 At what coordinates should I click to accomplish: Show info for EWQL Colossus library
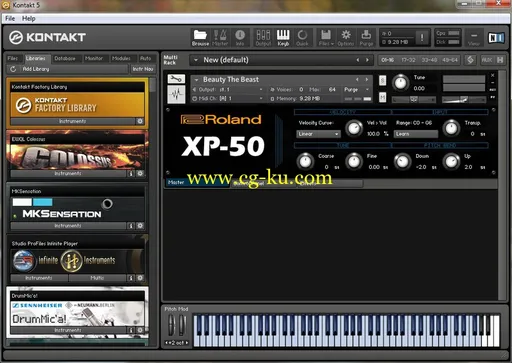click(x=131, y=173)
